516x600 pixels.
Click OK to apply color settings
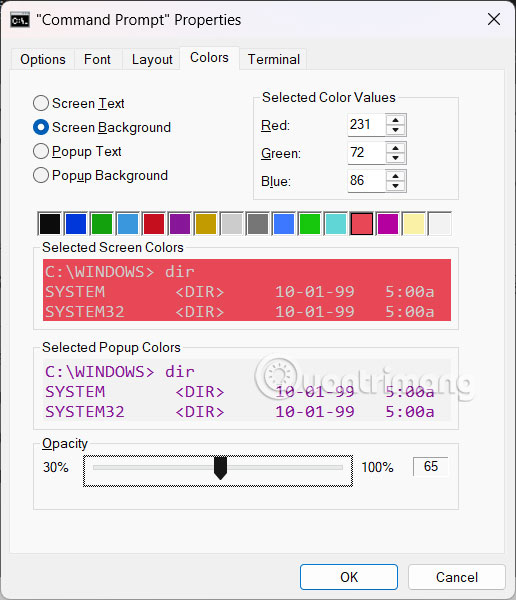point(349,577)
